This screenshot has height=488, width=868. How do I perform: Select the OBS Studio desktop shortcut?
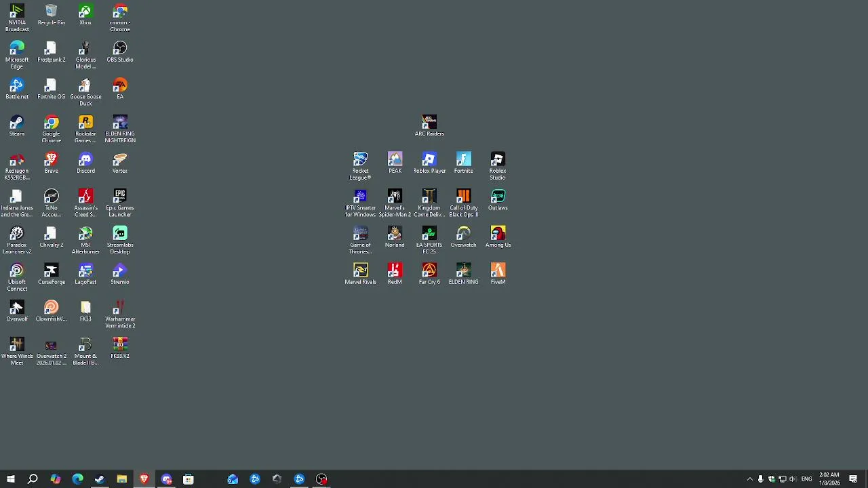pos(120,52)
